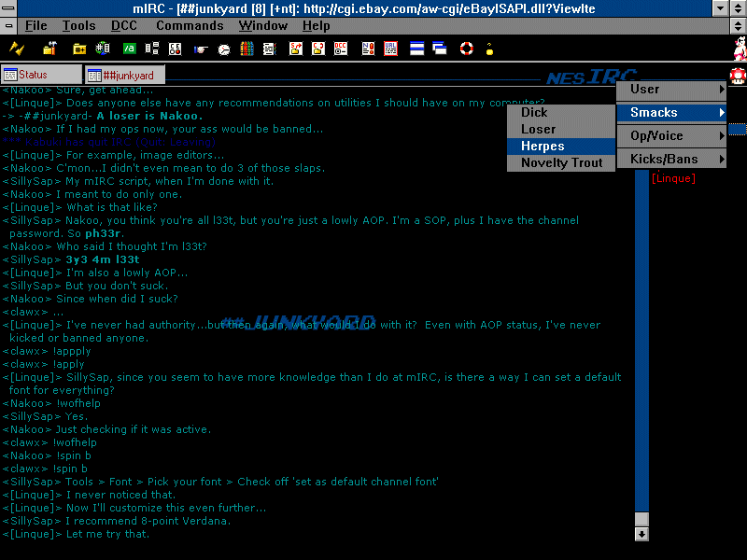Open the Timer clock icon
The width and height of the screenshot is (747, 560).
tap(224, 49)
